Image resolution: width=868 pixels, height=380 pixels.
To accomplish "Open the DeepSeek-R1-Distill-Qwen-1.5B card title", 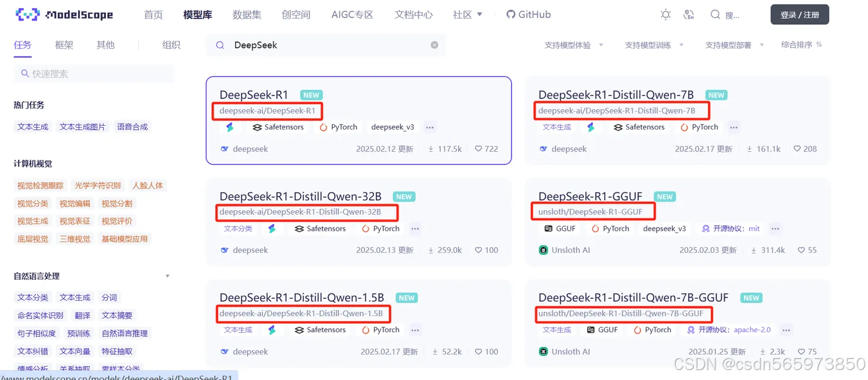I will click(x=302, y=298).
